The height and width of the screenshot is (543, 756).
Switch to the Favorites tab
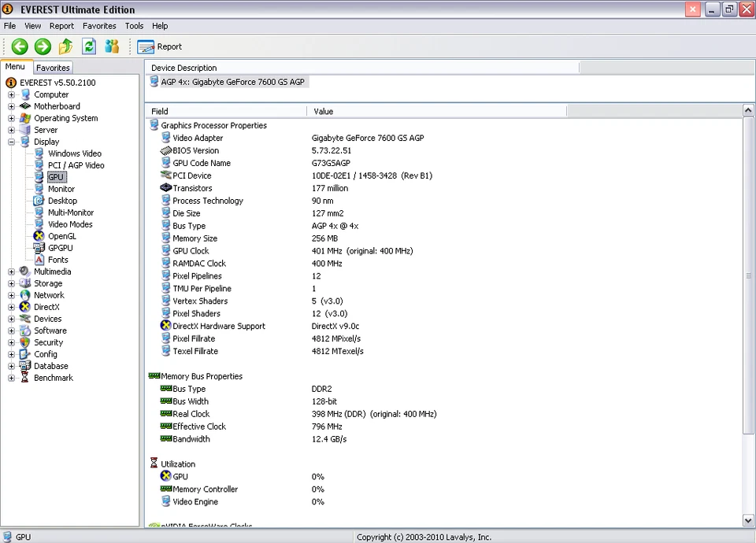pos(54,68)
